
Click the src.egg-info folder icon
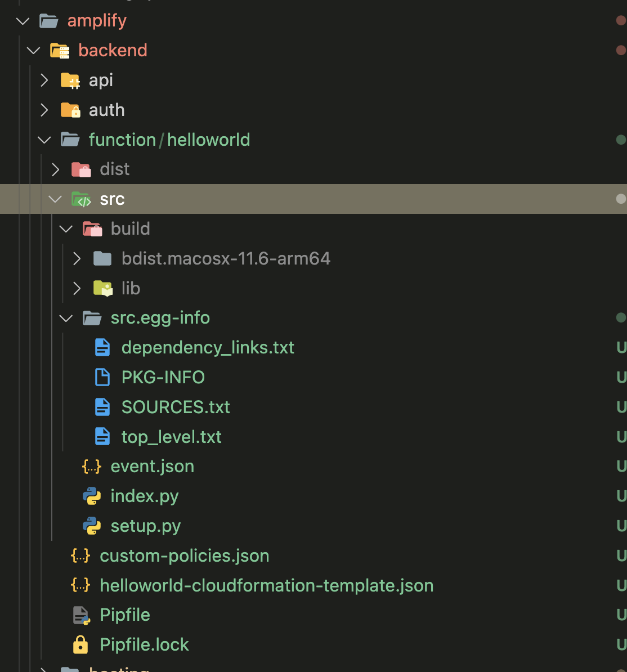pyautogui.click(x=92, y=318)
